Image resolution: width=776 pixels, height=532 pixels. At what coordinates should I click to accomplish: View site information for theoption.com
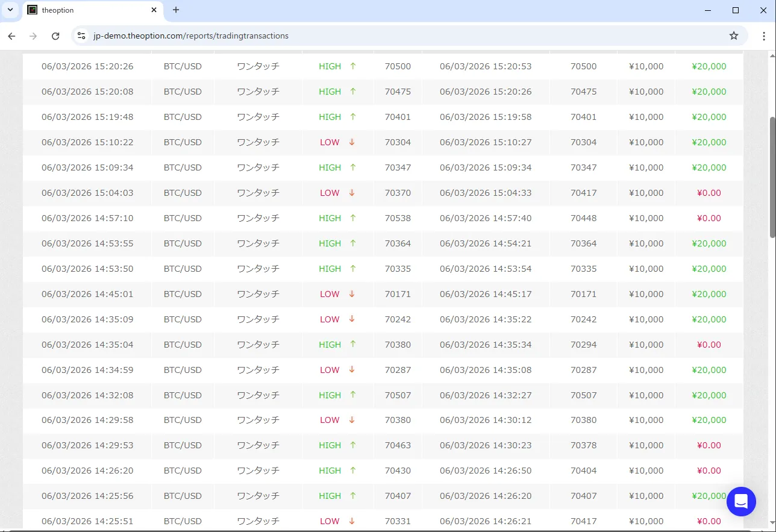tap(81, 36)
